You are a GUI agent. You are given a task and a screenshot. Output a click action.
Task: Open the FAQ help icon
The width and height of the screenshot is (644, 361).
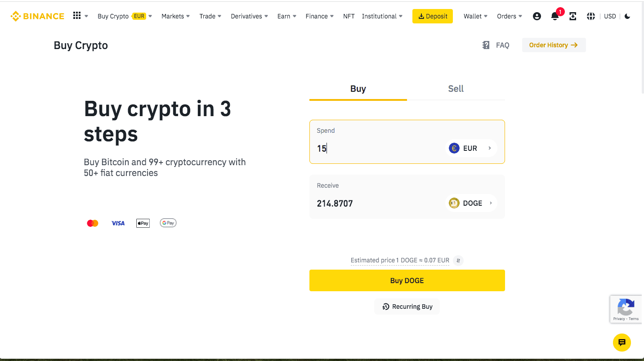[486, 45]
